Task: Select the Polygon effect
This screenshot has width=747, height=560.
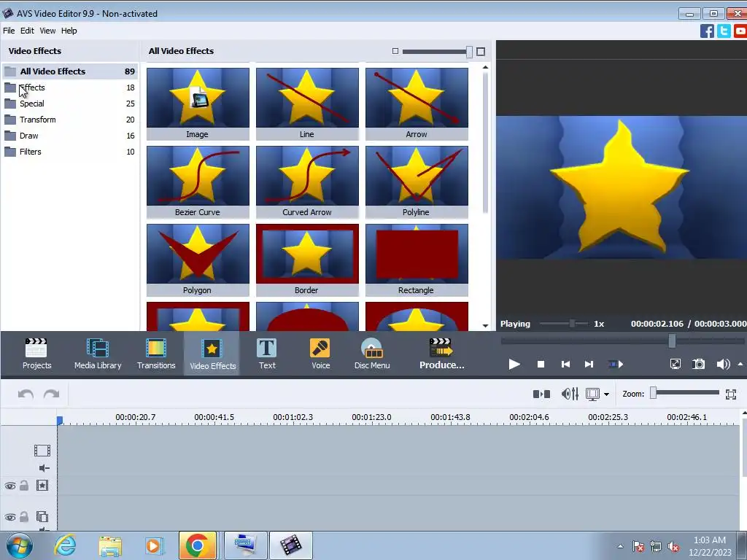Action: click(198, 260)
